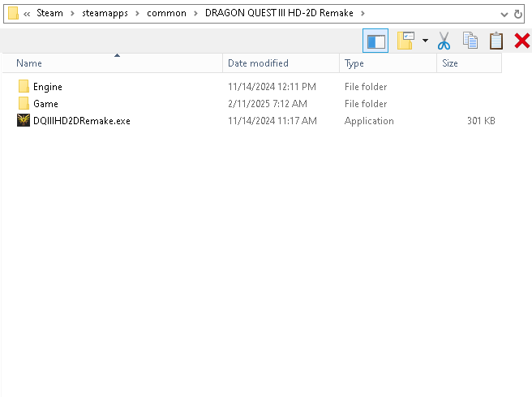Expand the hidden path chevron before Steam
532x397 pixels.
27,14
